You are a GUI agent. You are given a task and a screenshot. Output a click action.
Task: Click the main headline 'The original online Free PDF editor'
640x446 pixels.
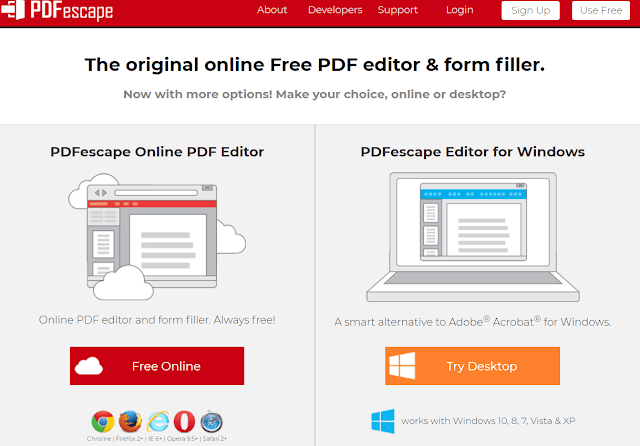[x=315, y=65]
